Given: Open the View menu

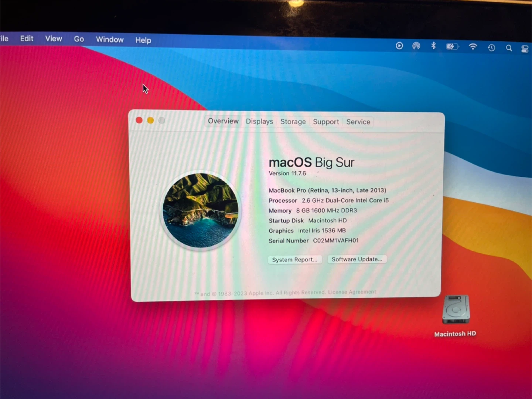Looking at the screenshot, I should [x=54, y=39].
